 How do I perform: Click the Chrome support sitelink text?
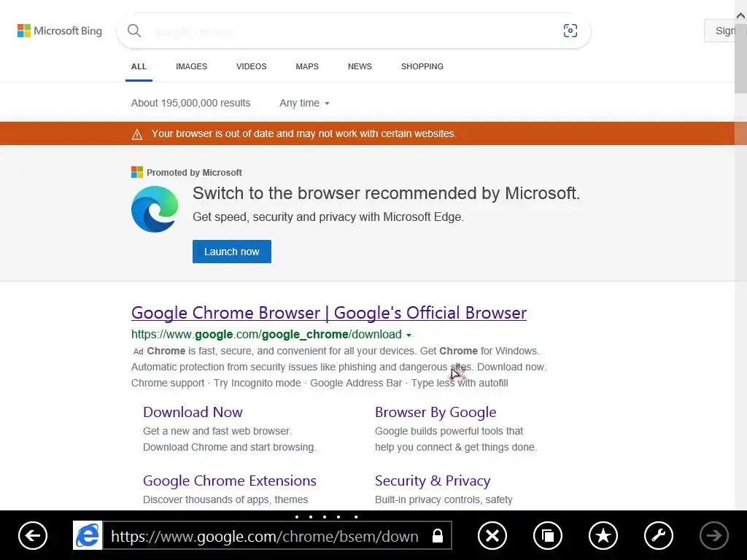168,384
